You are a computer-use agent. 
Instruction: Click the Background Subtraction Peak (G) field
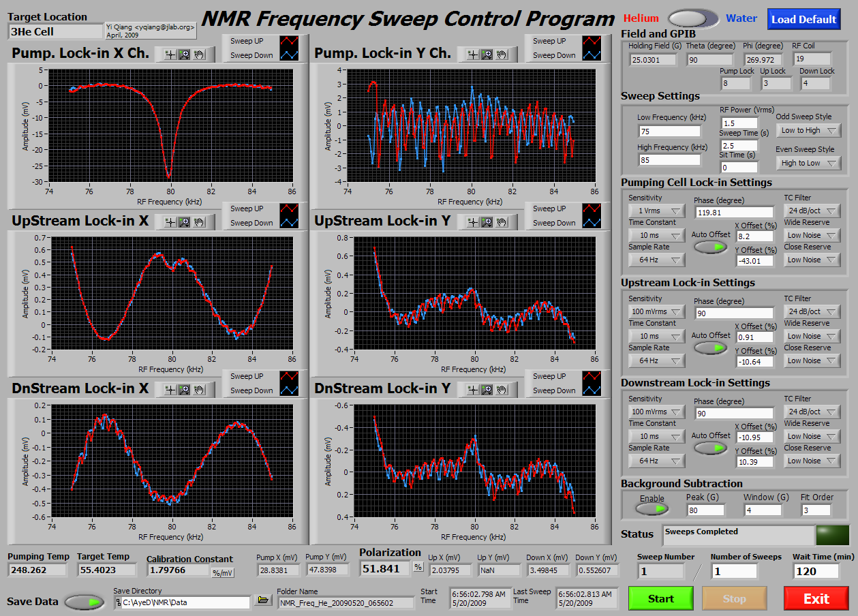tap(705, 510)
